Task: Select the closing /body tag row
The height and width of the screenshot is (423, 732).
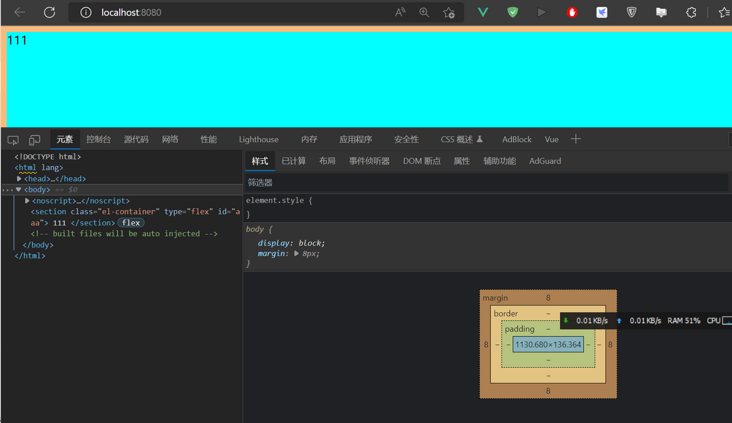Action: click(x=38, y=245)
